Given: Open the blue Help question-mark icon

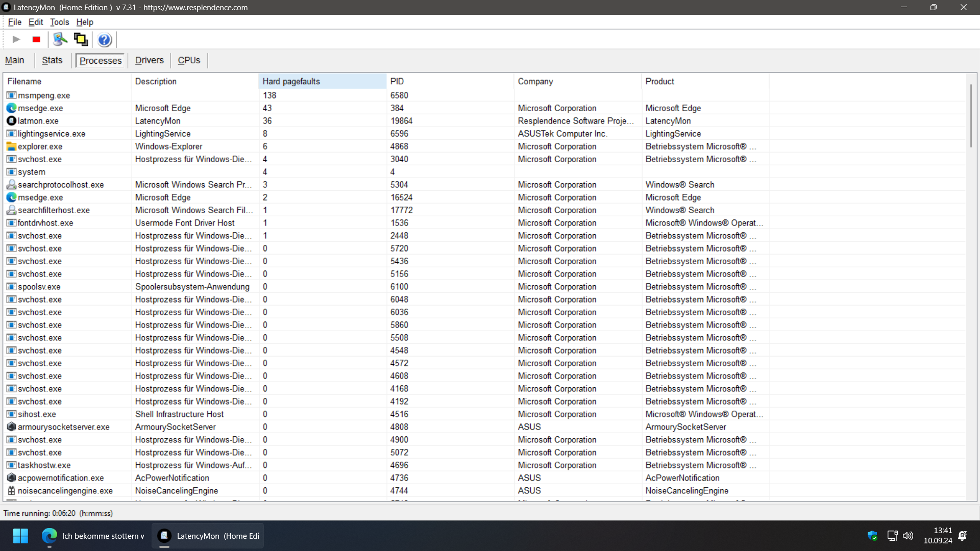Looking at the screenshot, I should [105, 39].
